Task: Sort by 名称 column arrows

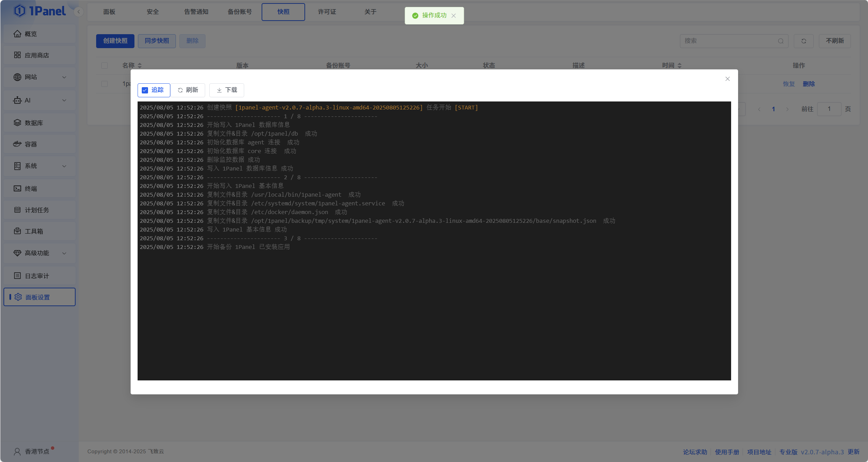Action: (140, 66)
